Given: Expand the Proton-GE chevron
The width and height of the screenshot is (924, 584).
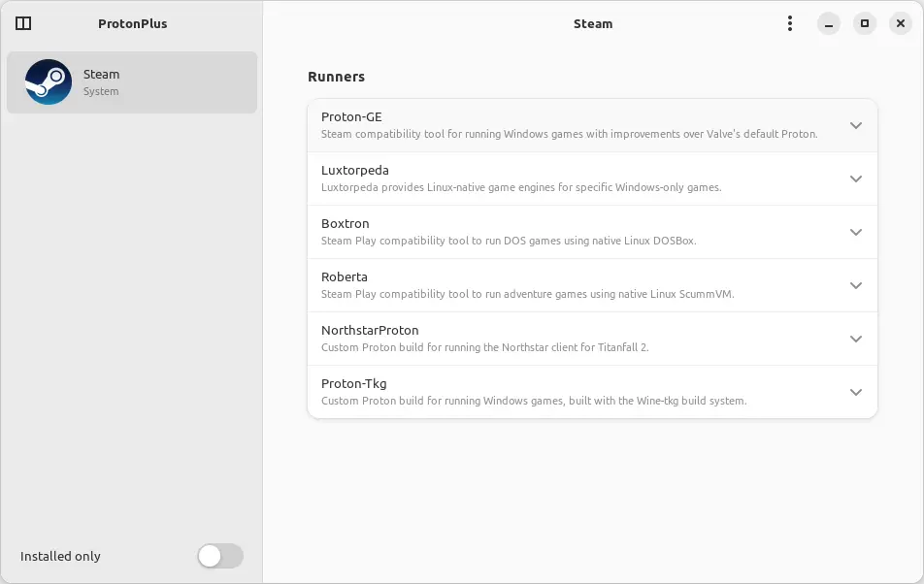Looking at the screenshot, I should coord(856,125).
